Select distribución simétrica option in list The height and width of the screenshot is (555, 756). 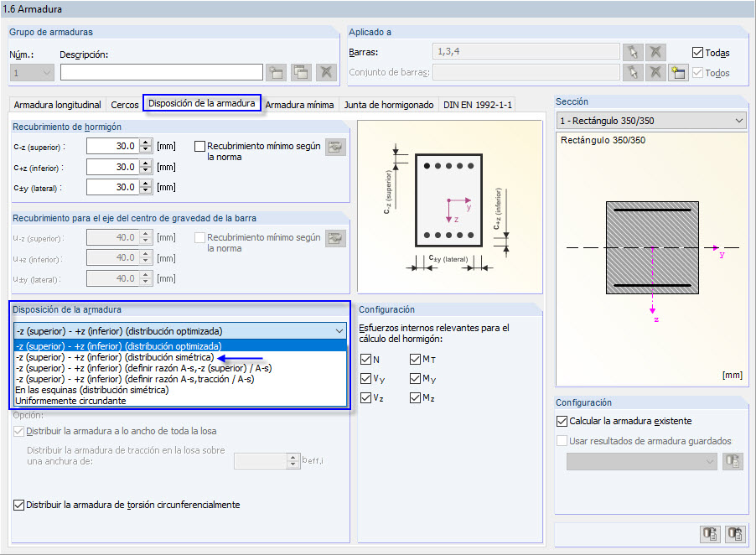coord(180,357)
